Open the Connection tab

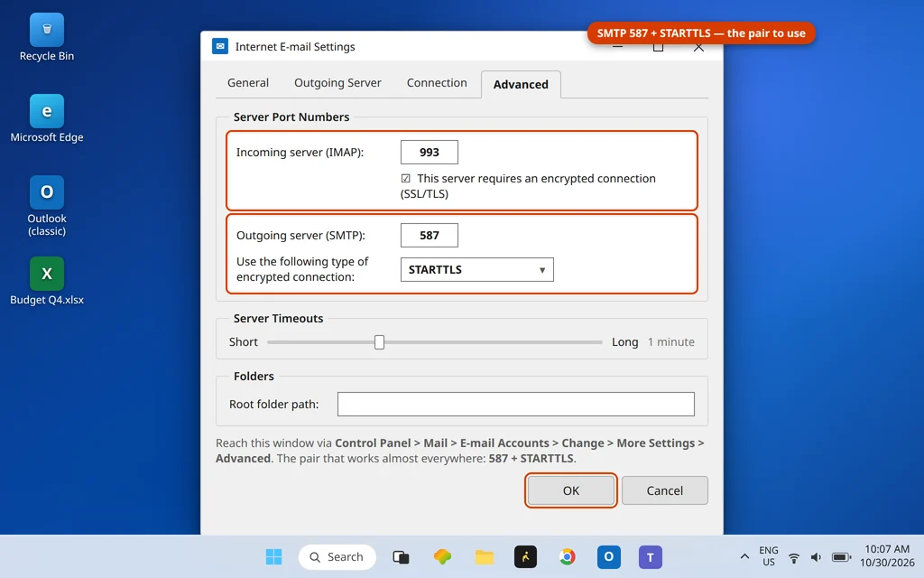(x=437, y=82)
